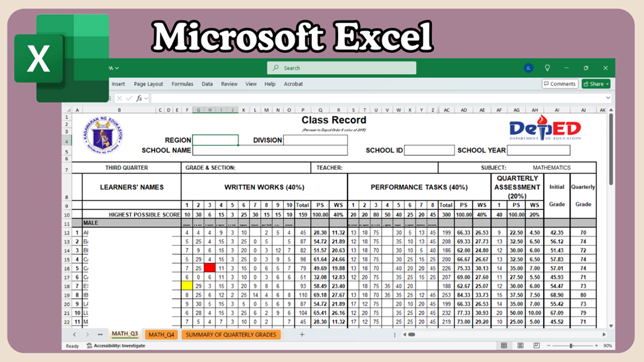This screenshot has width=644, height=362.
Task: Click the lightbulb icon in title bar
Action: click(x=547, y=68)
